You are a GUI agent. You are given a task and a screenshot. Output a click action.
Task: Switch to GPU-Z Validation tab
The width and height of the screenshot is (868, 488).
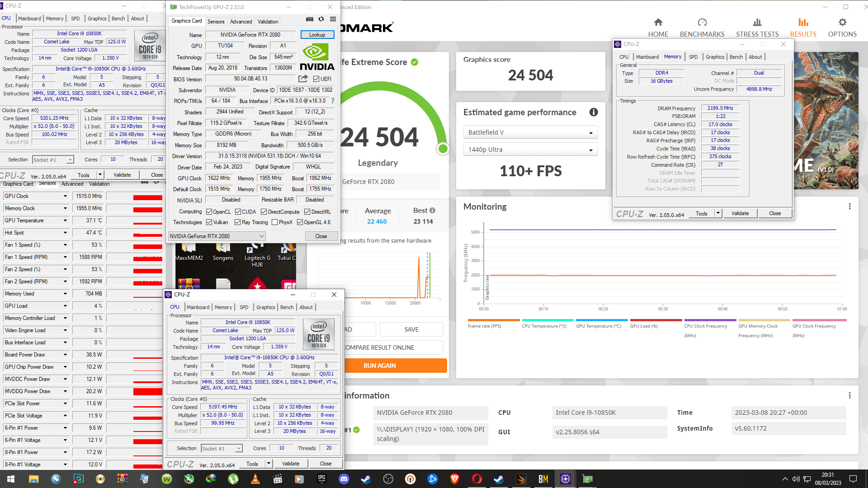(268, 22)
